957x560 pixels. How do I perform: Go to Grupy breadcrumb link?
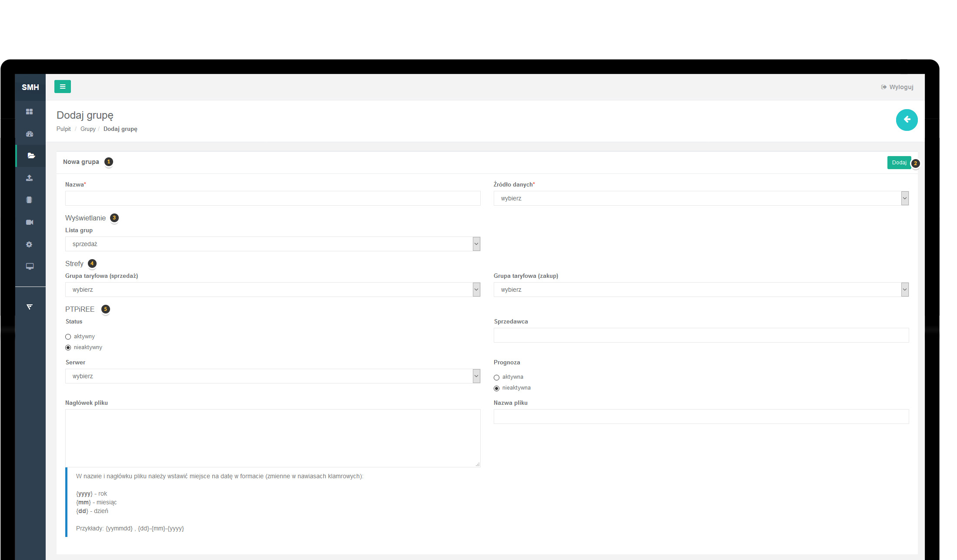tap(88, 129)
